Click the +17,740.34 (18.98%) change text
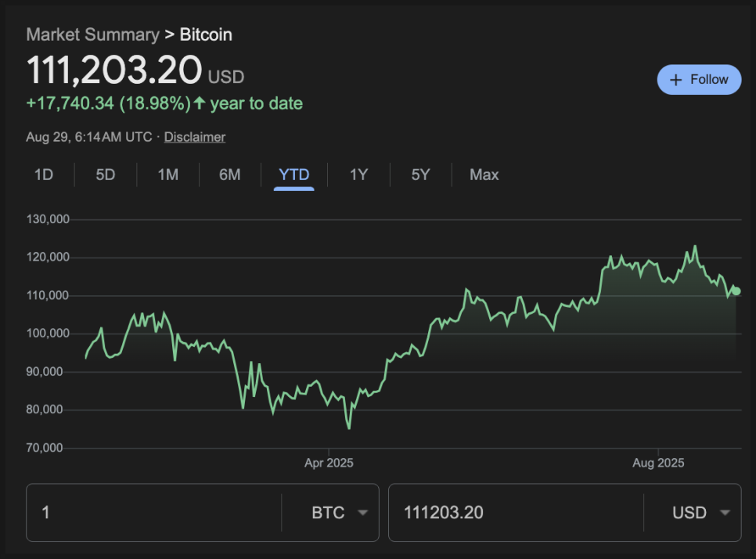The width and height of the screenshot is (756, 559). [x=109, y=103]
